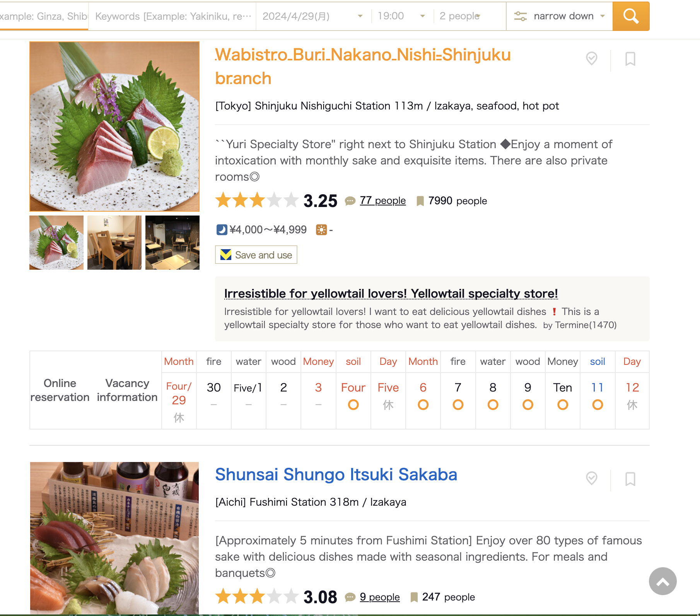Mark Wabistro Buri Nakano as visited

591,59
